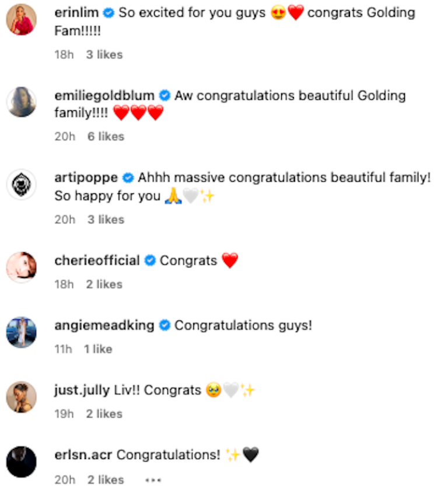Open artipoppe's logo avatar
Viewport: 448px width, 501px height.
click(22, 185)
